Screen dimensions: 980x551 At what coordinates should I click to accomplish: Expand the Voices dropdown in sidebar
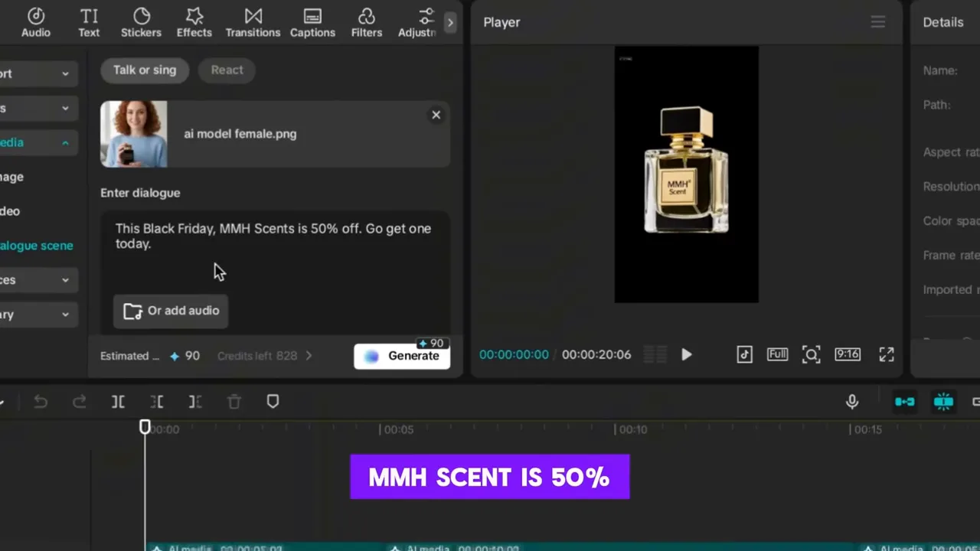[x=65, y=279]
